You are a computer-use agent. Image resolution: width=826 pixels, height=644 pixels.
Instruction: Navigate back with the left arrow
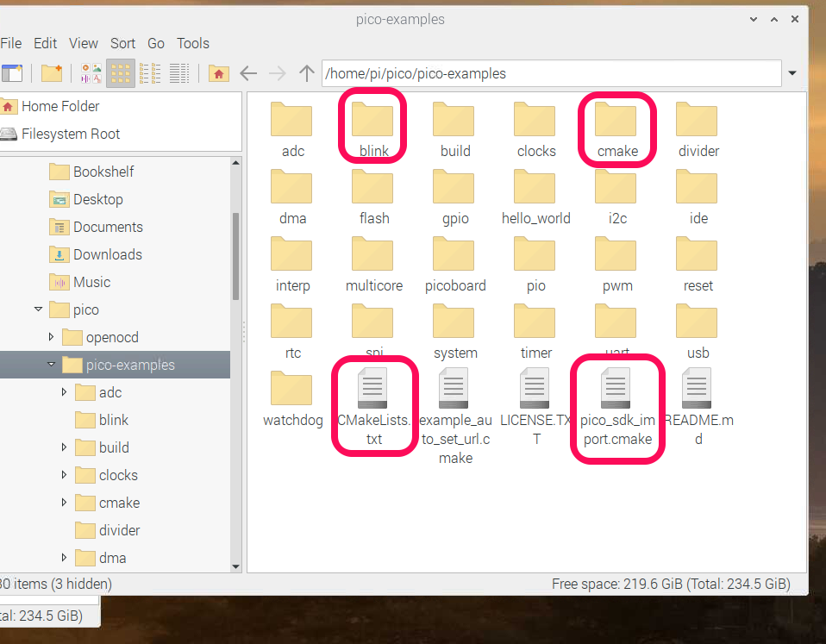coord(248,73)
